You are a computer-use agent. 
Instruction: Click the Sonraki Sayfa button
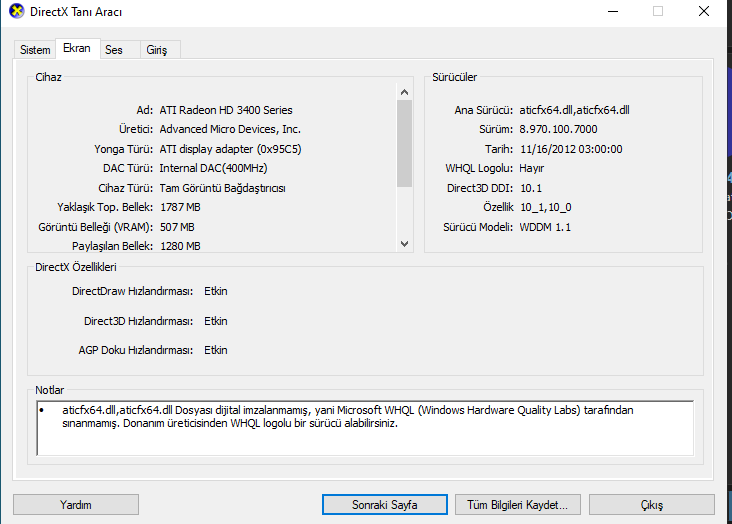coord(385,505)
